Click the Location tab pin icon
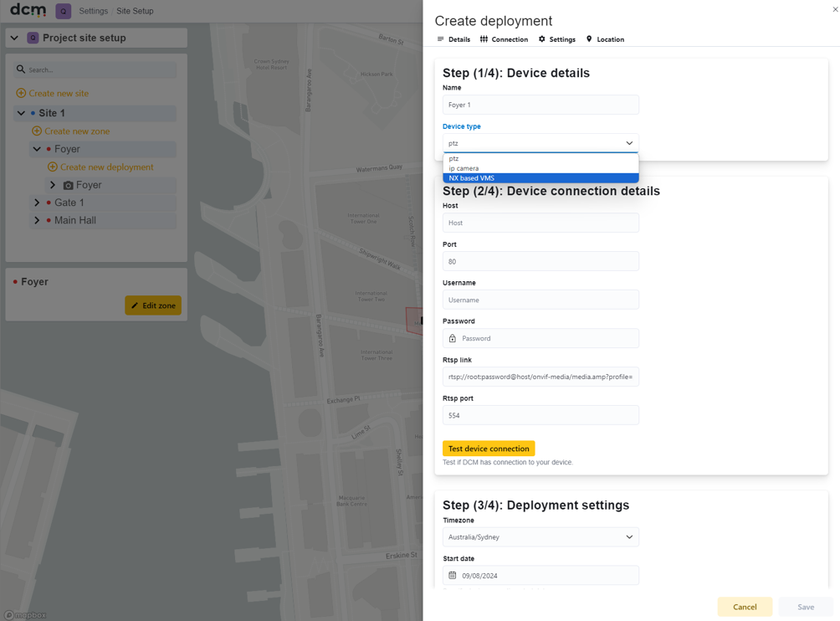This screenshot has width=840, height=621. [589, 39]
